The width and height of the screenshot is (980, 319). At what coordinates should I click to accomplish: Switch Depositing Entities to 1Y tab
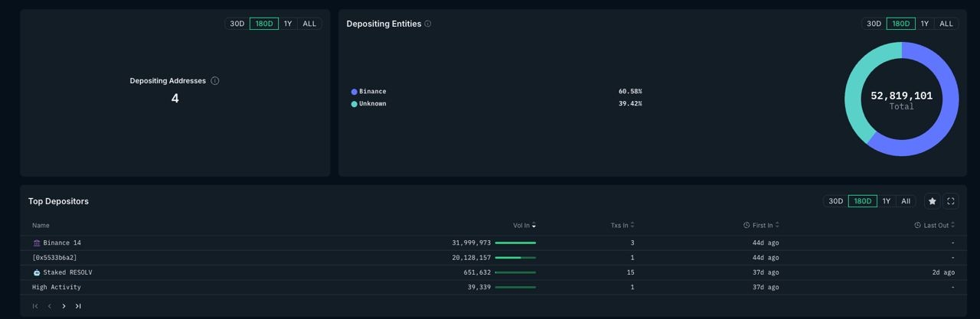point(924,24)
